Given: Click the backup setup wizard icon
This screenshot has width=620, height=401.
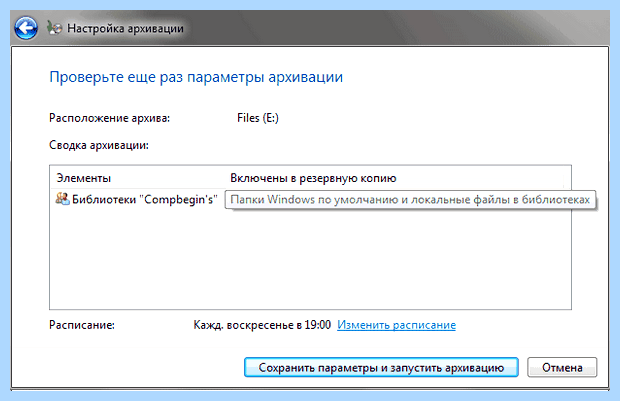Looking at the screenshot, I should tap(54, 28).
